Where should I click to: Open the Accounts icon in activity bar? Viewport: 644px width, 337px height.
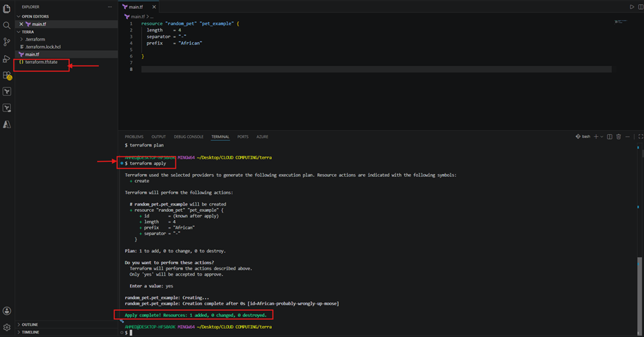7,311
